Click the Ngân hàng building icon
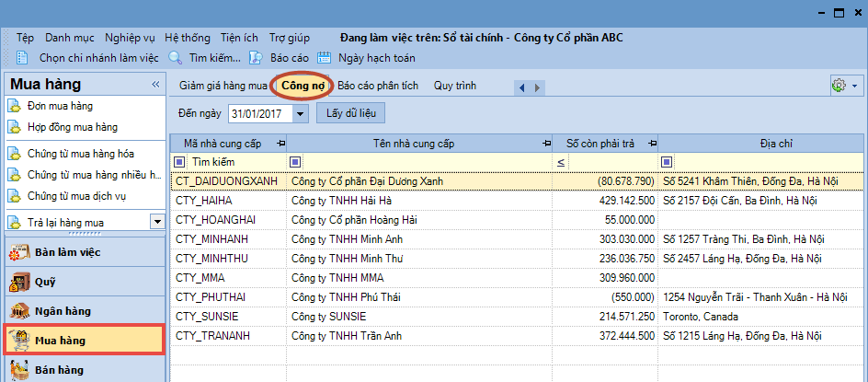868x382 pixels. coord(20,311)
